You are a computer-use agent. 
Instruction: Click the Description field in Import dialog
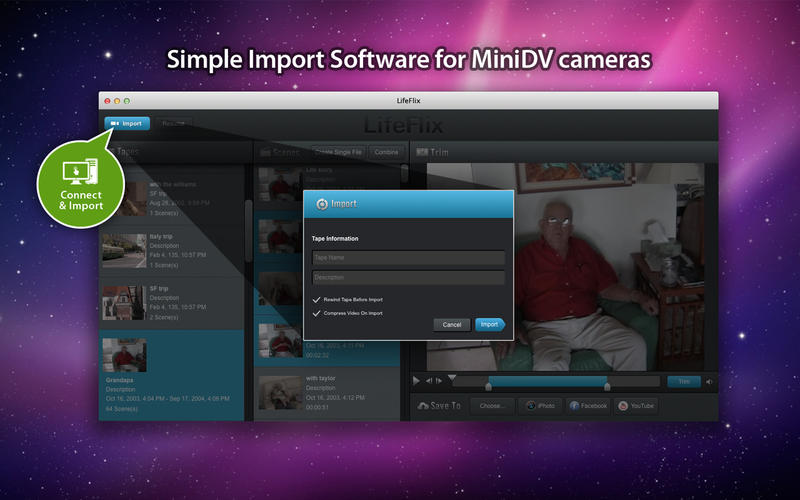click(408, 277)
